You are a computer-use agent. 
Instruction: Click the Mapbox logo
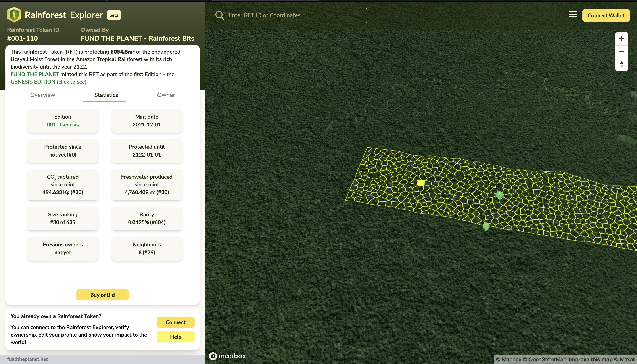point(228,356)
